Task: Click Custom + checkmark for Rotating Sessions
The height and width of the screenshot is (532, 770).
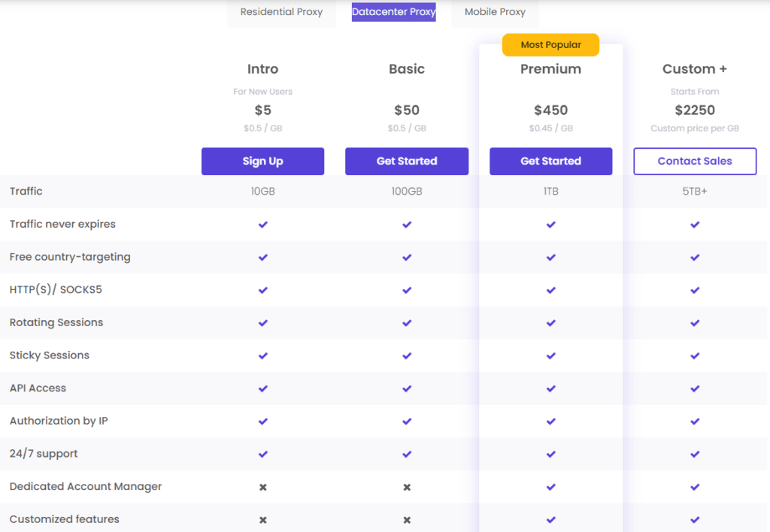Action: point(695,323)
